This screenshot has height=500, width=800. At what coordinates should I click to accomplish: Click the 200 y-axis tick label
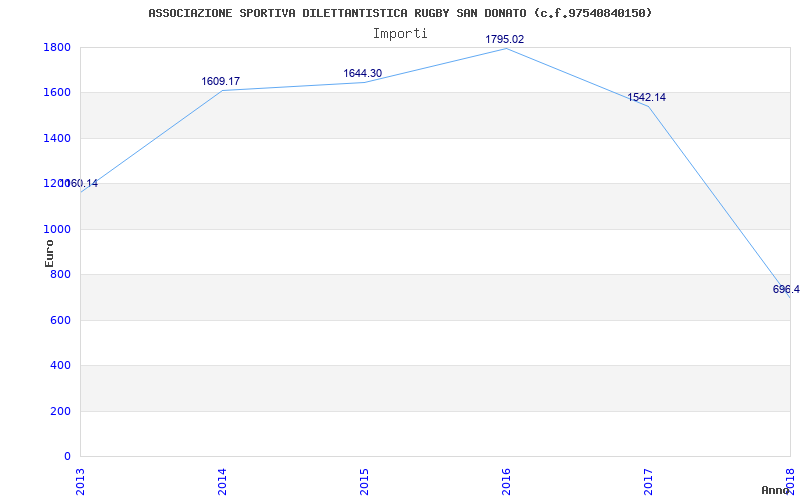coord(60,411)
